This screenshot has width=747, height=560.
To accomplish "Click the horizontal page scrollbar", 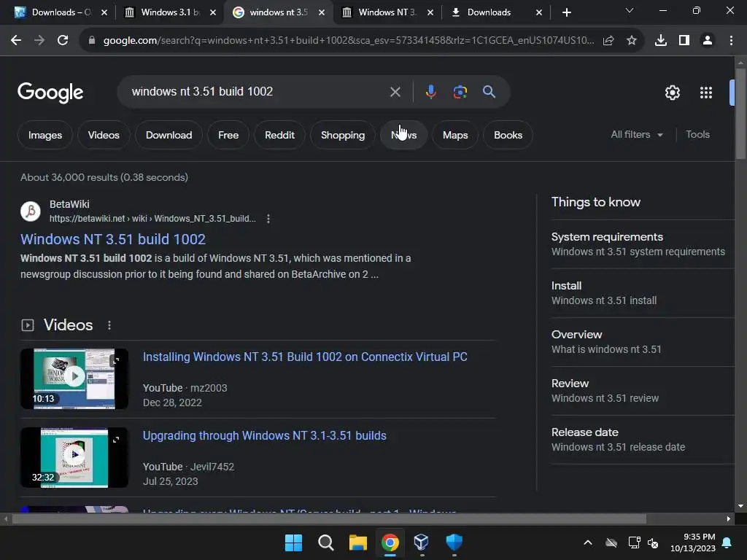I will pos(329,518).
